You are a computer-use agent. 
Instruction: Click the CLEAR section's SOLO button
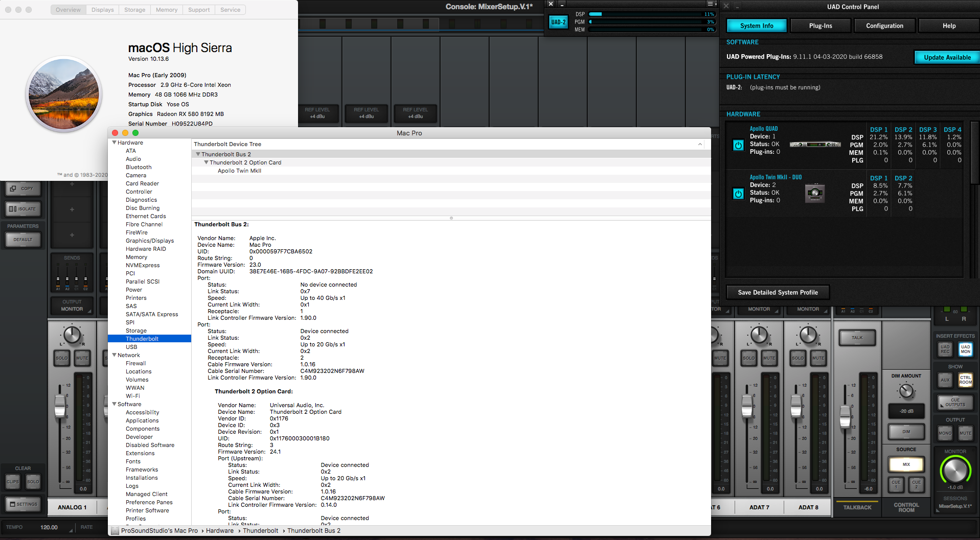[x=33, y=482]
